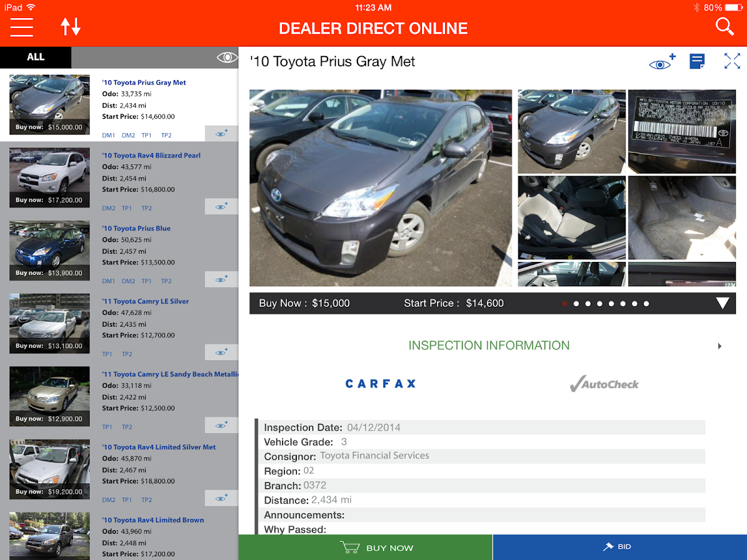The width and height of the screenshot is (747, 560).
Task: Tap DM1 tag on Prius Gray Met
Action: click(x=108, y=135)
